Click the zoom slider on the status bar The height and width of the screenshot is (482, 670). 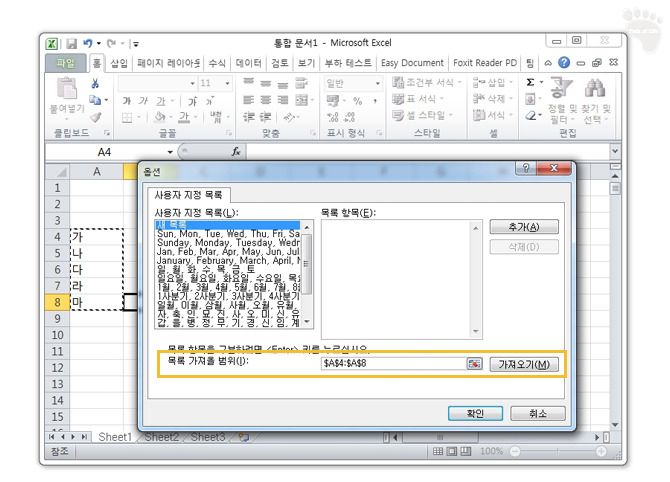(558, 451)
